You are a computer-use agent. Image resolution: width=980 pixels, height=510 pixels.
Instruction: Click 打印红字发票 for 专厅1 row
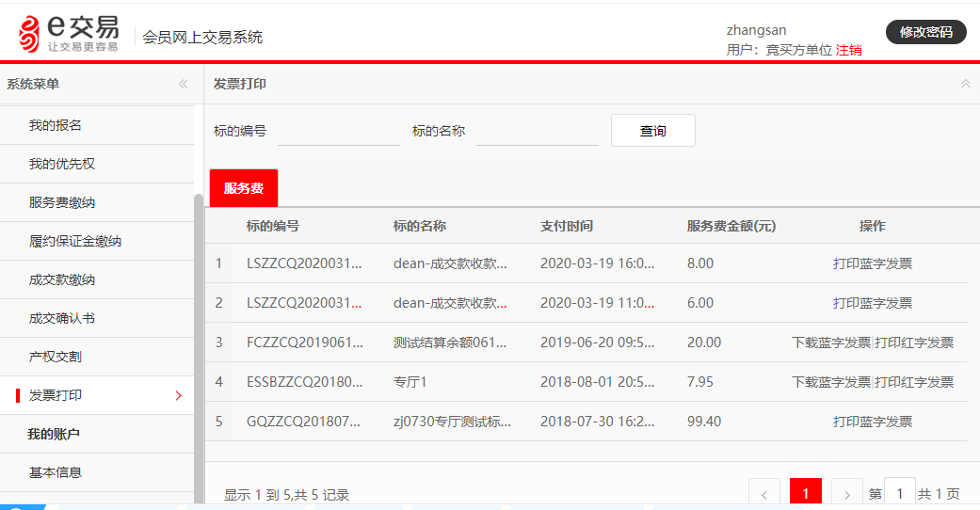(x=914, y=382)
